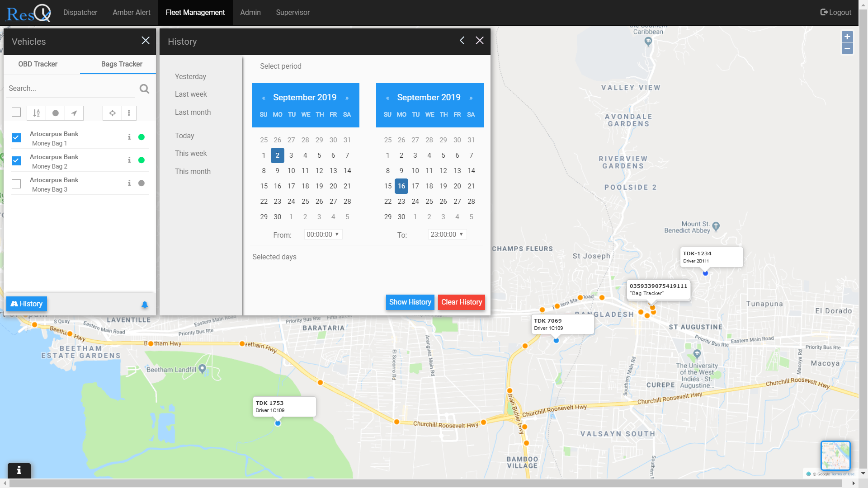Select the Last week period option
The width and height of the screenshot is (868, 488).
(191, 94)
